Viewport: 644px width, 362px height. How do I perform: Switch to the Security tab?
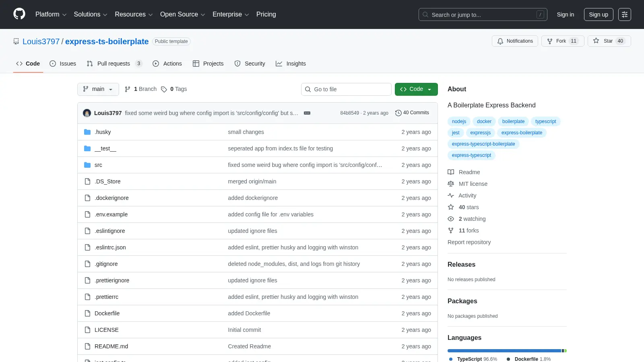pos(250,64)
